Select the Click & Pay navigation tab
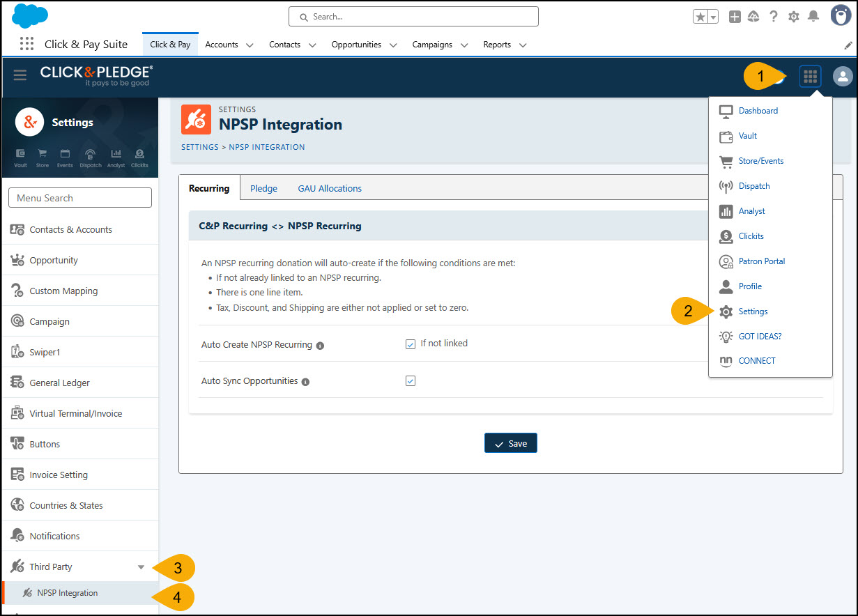The height and width of the screenshot is (616, 858). [170, 45]
